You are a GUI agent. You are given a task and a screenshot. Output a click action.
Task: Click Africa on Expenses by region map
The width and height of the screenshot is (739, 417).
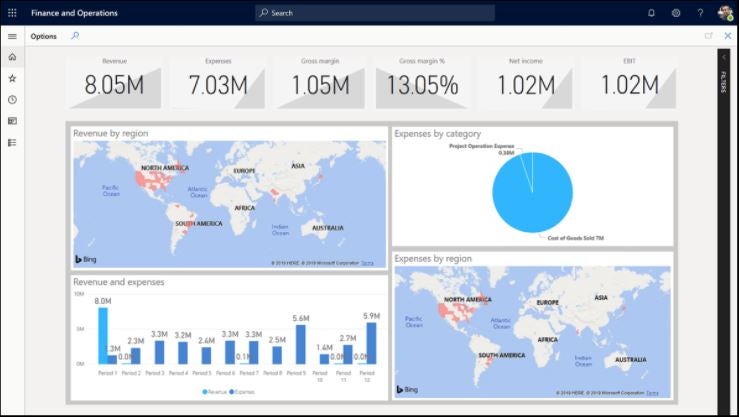[x=548, y=340]
